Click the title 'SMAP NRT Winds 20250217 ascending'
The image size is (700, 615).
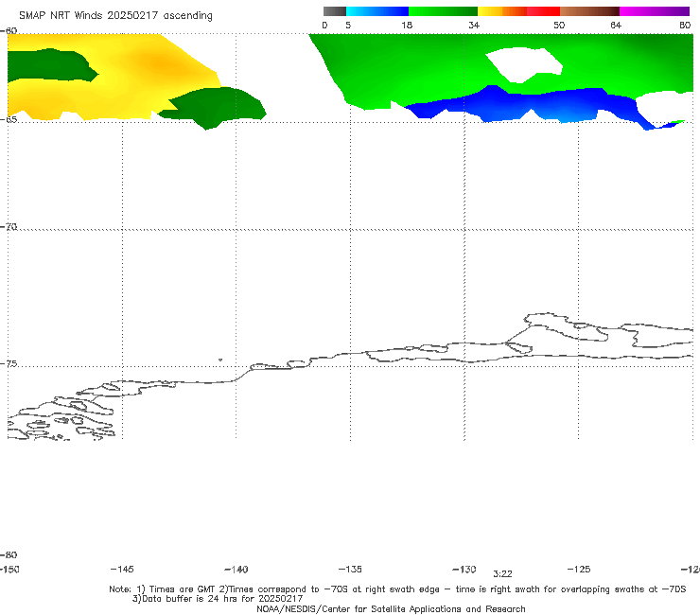coord(115,16)
